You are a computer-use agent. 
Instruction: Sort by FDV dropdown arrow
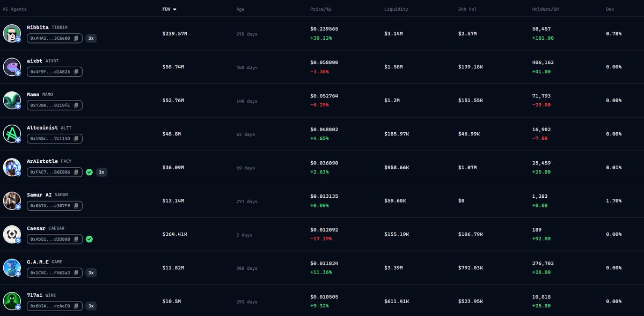tap(174, 9)
